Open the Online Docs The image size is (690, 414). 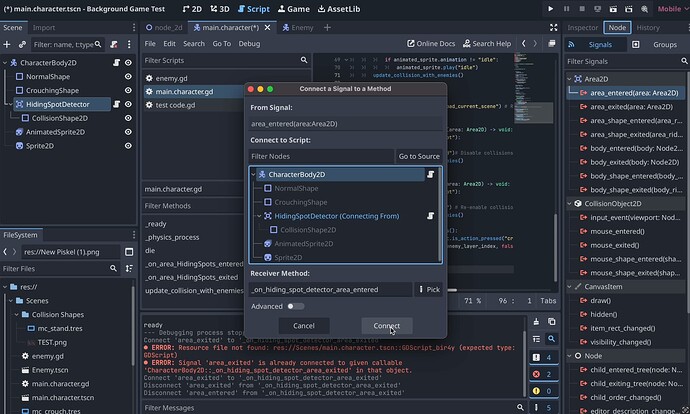tap(433, 44)
